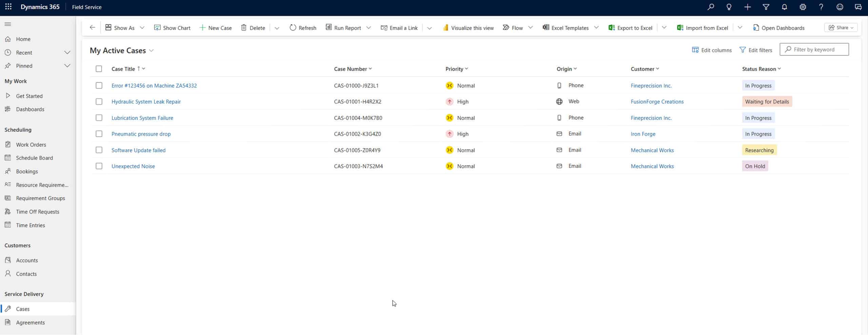The height and width of the screenshot is (335, 868).
Task: Click the New Case button
Action: [x=216, y=28]
